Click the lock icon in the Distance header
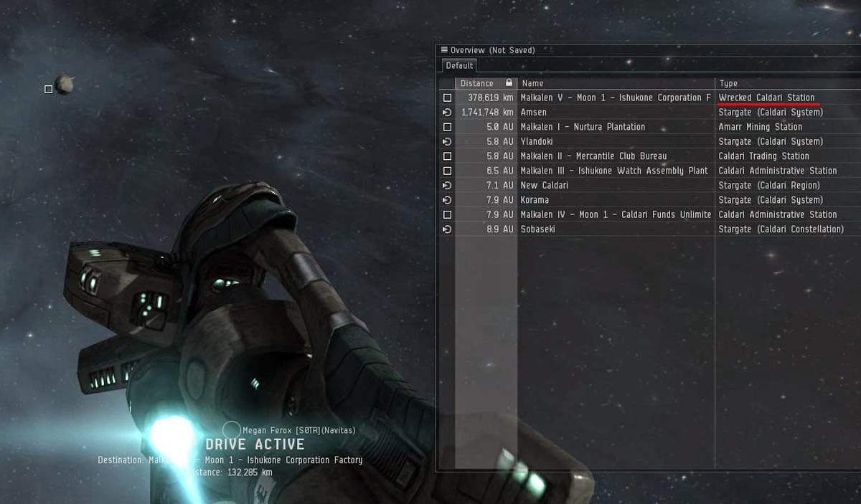This screenshot has height=504, width=861. tap(509, 83)
